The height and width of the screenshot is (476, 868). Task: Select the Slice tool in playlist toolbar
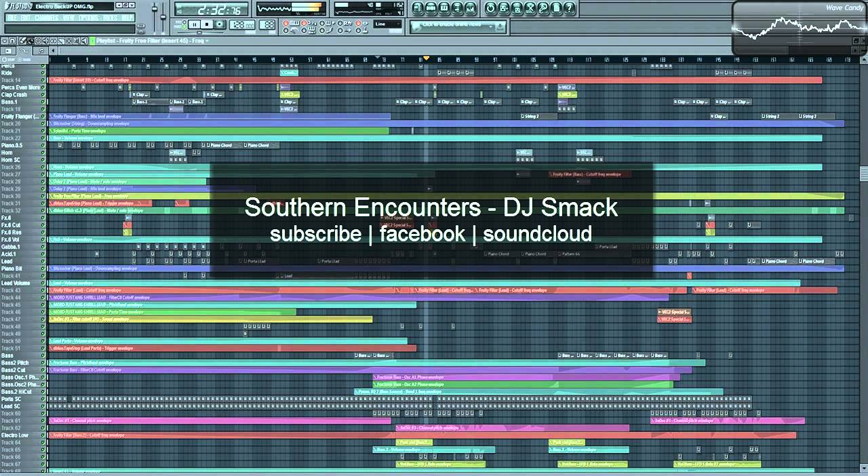(x=61, y=41)
